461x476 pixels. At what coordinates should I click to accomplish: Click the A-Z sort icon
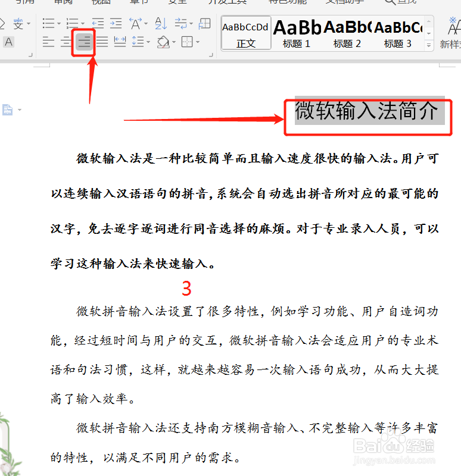[x=161, y=23]
